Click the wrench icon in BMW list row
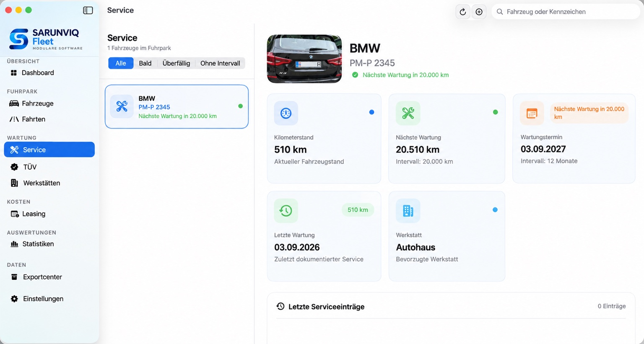Screen dimensions: 644x344 pyautogui.click(x=122, y=106)
